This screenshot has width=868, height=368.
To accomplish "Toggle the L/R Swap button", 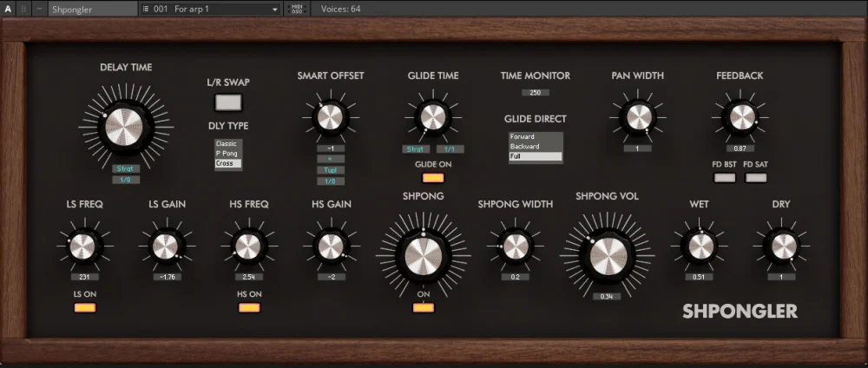I will click(x=228, y=102).
